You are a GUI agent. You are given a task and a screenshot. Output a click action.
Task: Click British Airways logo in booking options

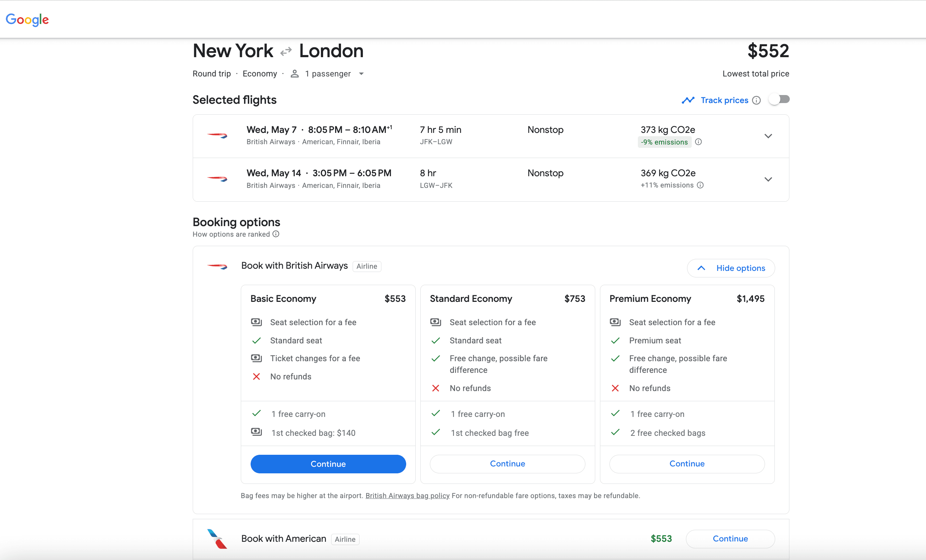(x=217, y=266)
